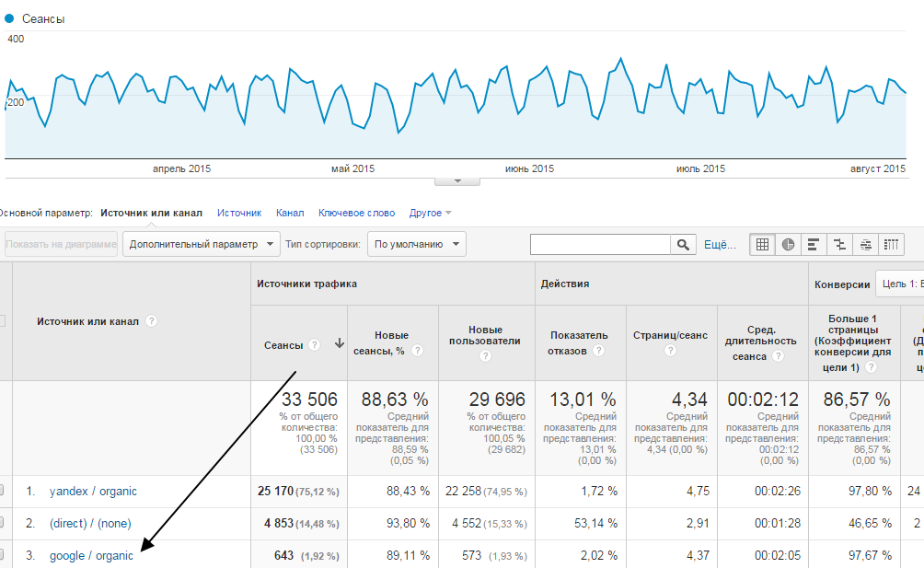Toggle checkbox for (direct) / (none) row
The image size is (924, 568).
[x=3, y=524]
